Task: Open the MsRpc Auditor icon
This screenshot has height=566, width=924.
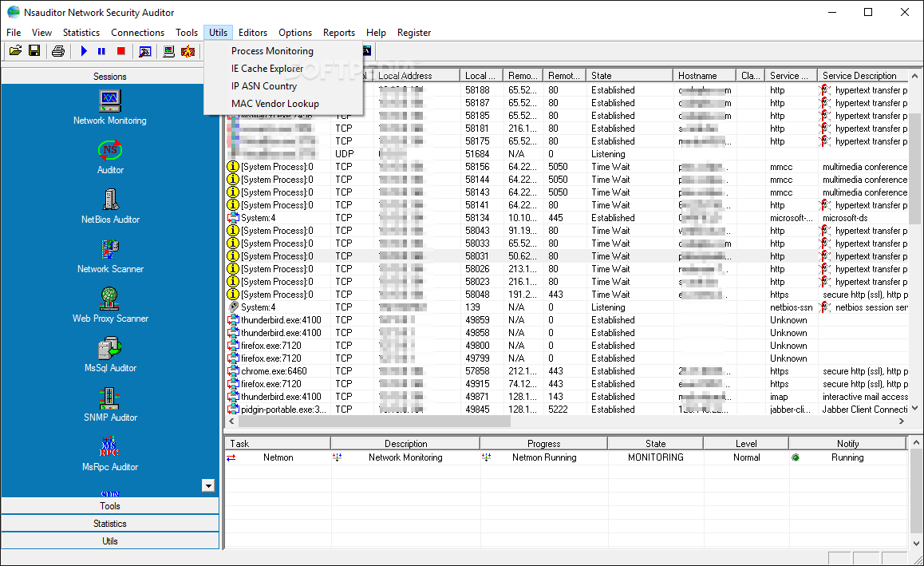Action: (x=110, y=454)
